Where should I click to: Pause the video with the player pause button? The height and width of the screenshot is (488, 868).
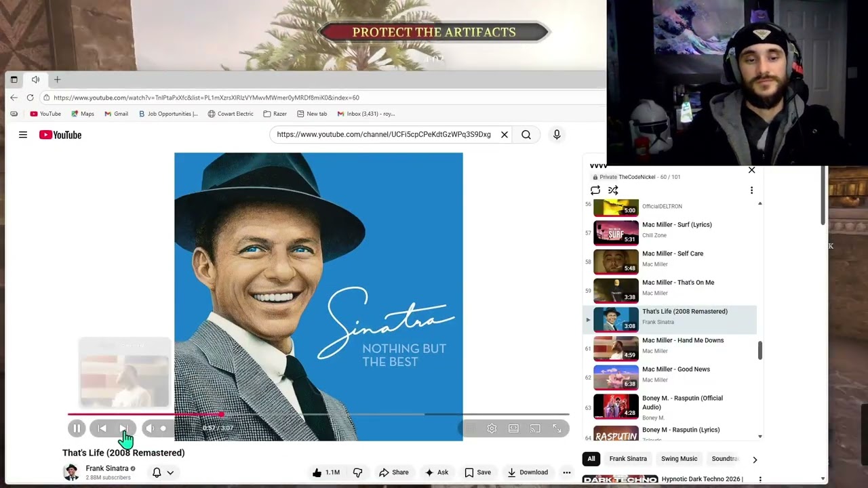tap(77, 428)
